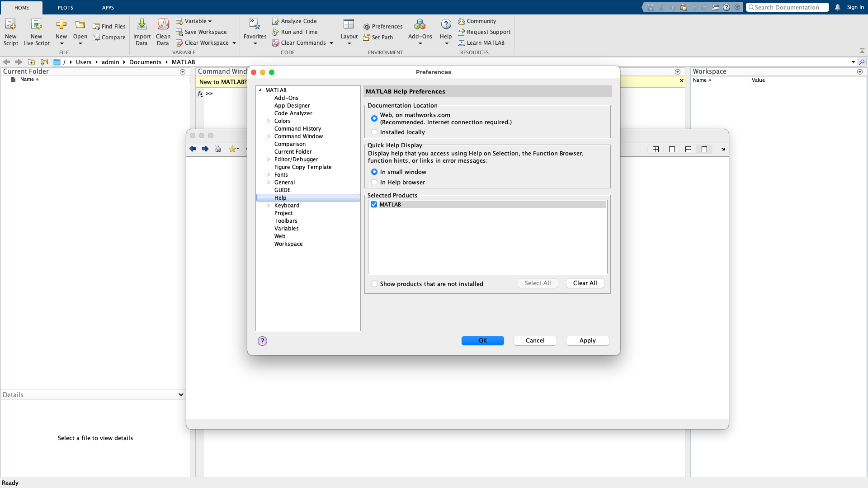Select Workspace in preferences tree
This screenshot has width=868, height=488.
coord(288,244)
